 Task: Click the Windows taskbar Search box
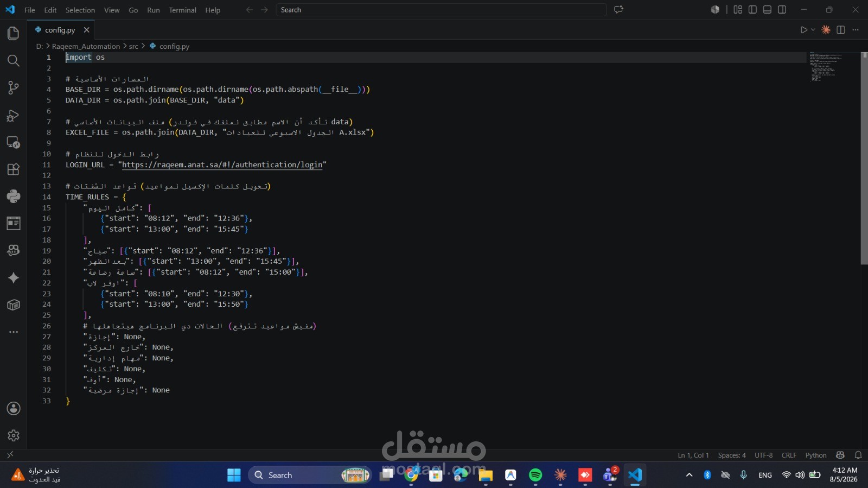click(310, 475)
